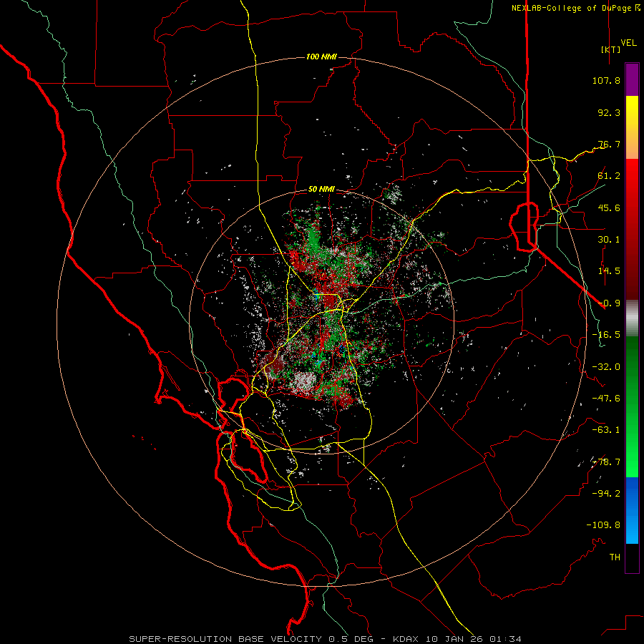Click the -47.6 legend value
Screen dimensions: 644x644
(x=606, y=399)
